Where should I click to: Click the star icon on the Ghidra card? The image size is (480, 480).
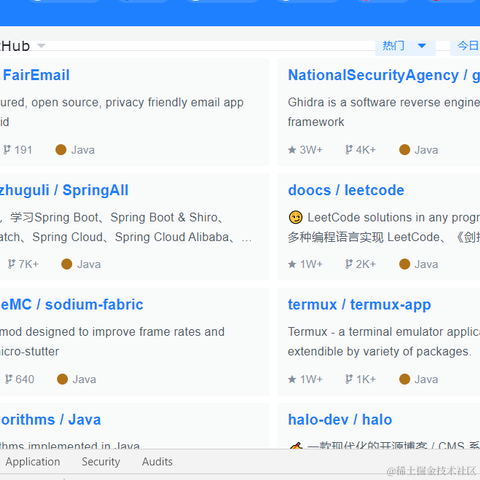(x=292, y=150)
